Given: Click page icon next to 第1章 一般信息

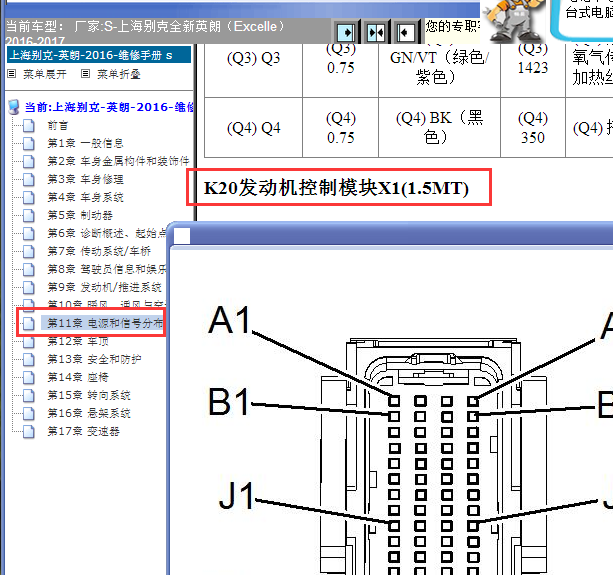Looking at the screenshot, I should pos(29,143).
